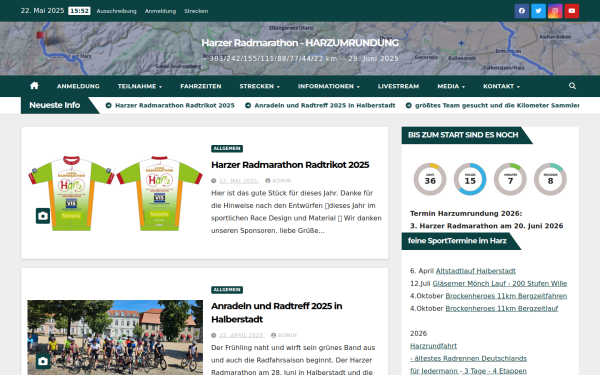
Task: Open ticker item größtes Team gesucht
Action: click(497, 105)
